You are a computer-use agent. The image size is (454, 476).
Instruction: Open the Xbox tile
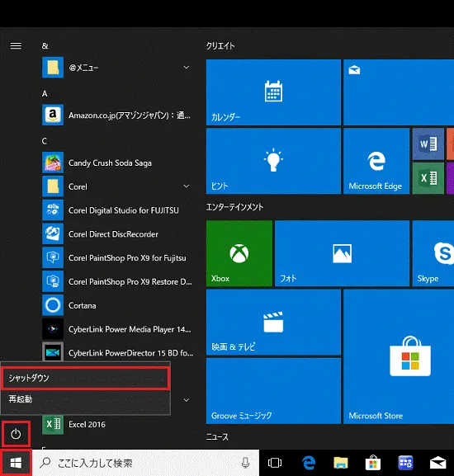point(239,253)
